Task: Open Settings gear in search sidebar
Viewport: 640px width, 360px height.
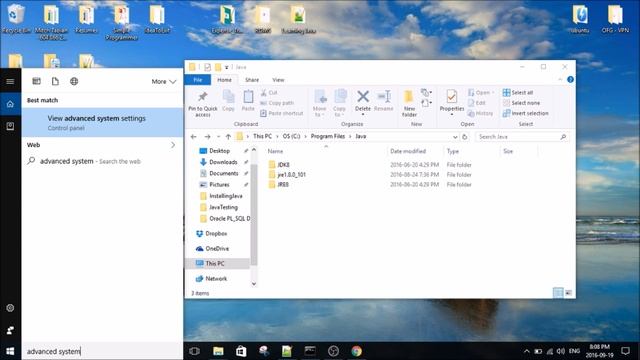Action: 10,308
